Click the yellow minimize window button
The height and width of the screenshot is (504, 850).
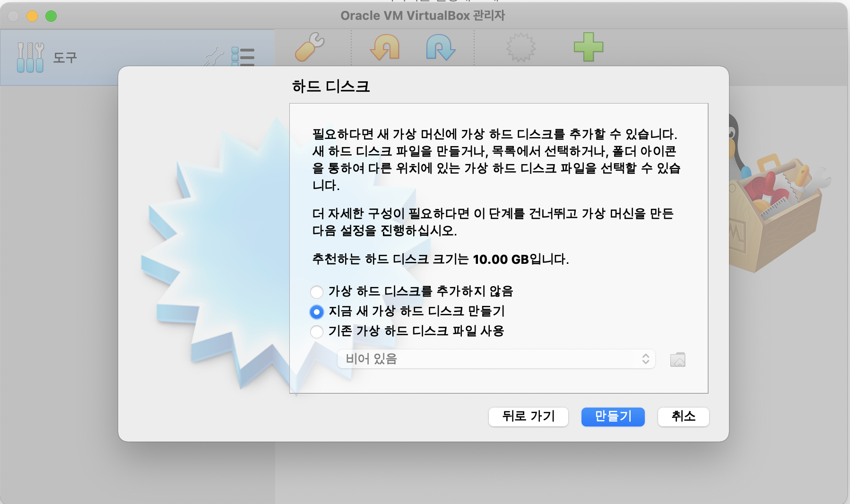(x=32, y=16)
